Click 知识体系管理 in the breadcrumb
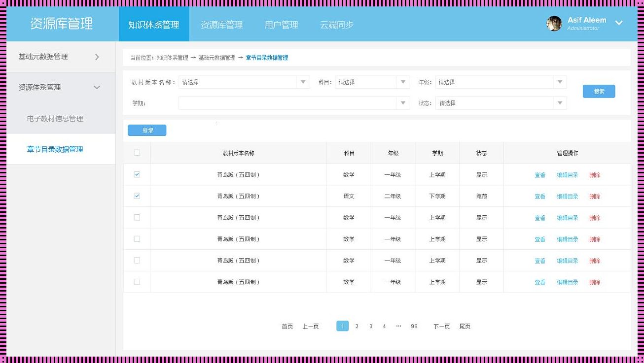644x363 pixels. pos(173,58)
